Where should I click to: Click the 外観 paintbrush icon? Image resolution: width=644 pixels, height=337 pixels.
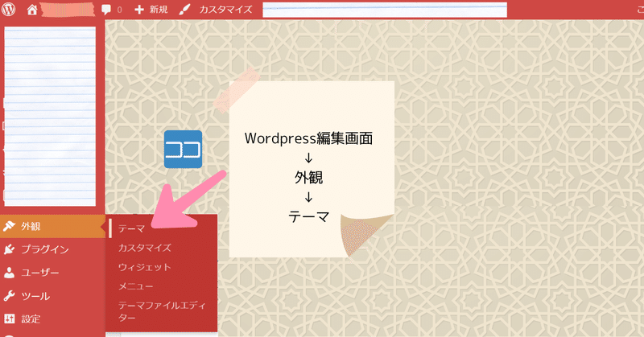(x=9, y=226)
